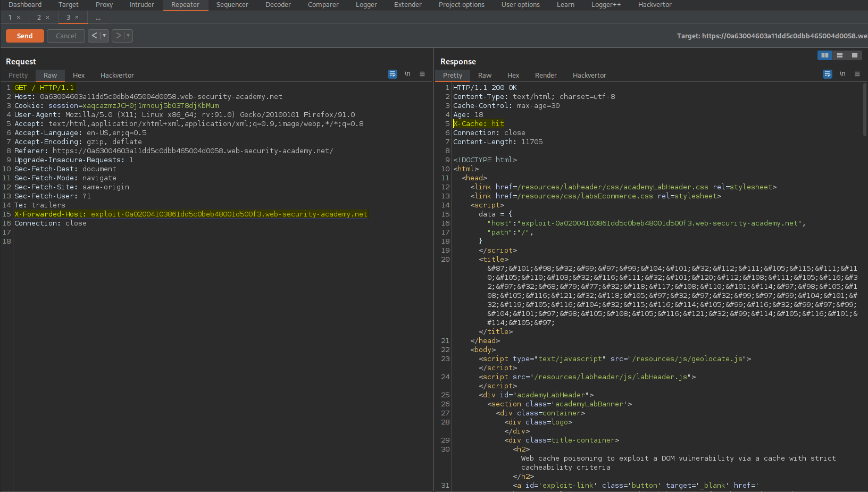Open the forward history dropdown arrow
Viewport: 868px width, 492px height.
tap(129, 36)
